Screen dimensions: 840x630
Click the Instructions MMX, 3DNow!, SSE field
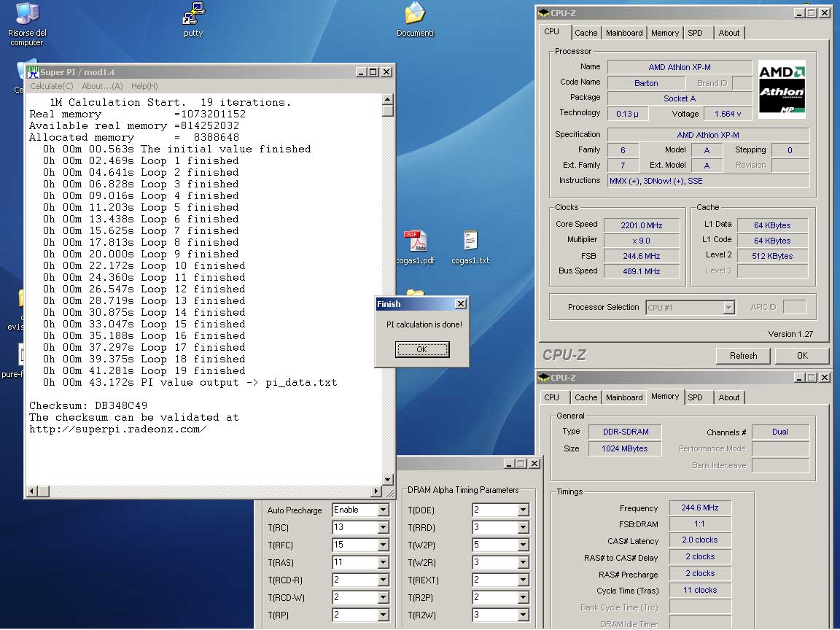click(708, 181)
